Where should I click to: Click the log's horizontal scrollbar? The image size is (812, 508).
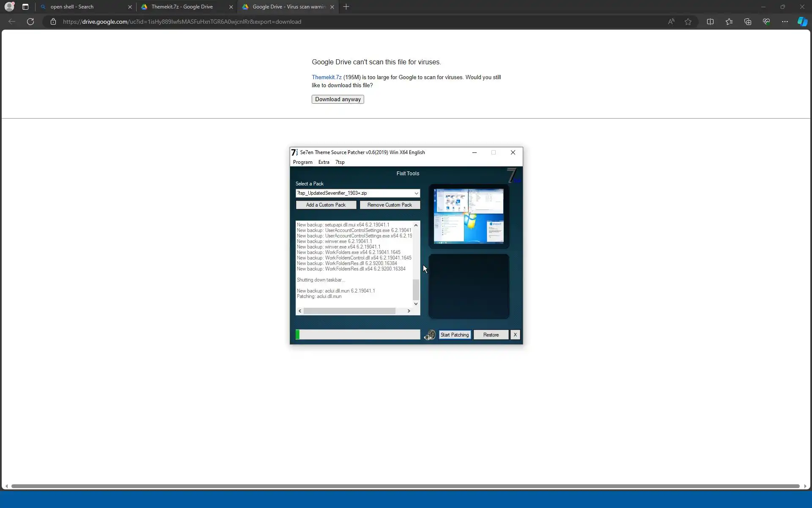[x=349, y=311]
